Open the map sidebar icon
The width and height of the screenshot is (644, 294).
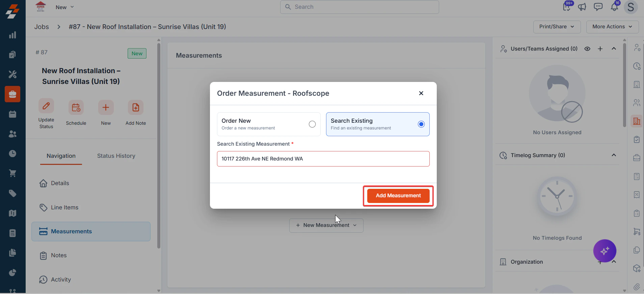coord(12,213)
